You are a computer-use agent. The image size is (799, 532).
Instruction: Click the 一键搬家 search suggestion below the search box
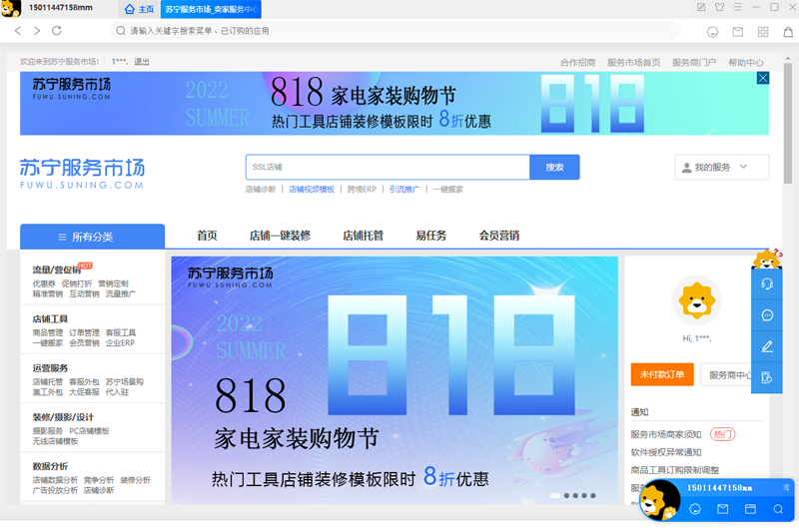coord(447,190)
